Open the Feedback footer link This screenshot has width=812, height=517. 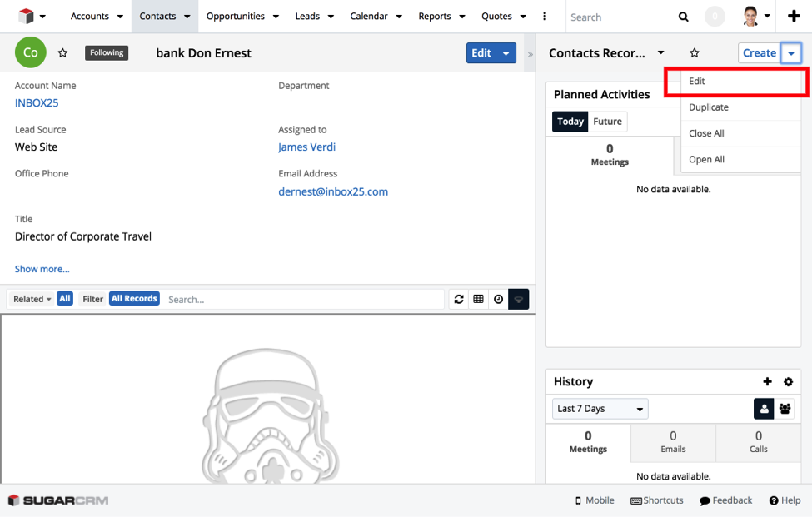pyautogui.click(x=725, y=500)
